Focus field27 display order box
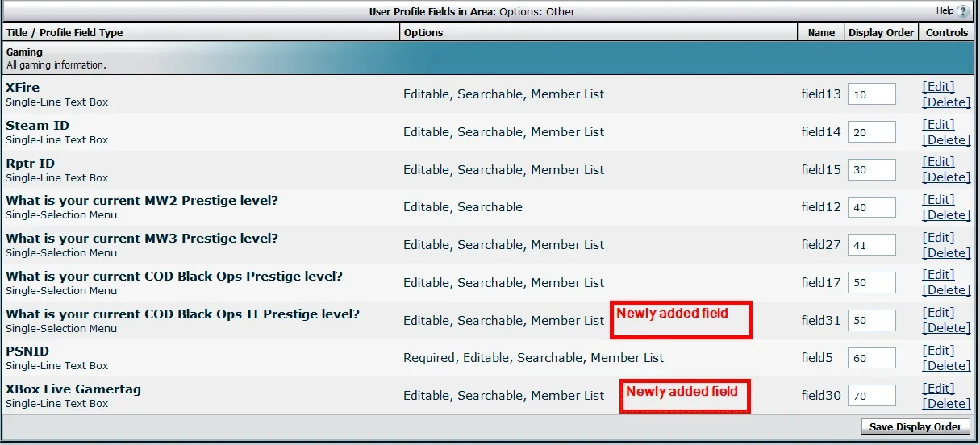Image resolution: width=980 pixels, height=445 pixels. [x=872, y=245]
